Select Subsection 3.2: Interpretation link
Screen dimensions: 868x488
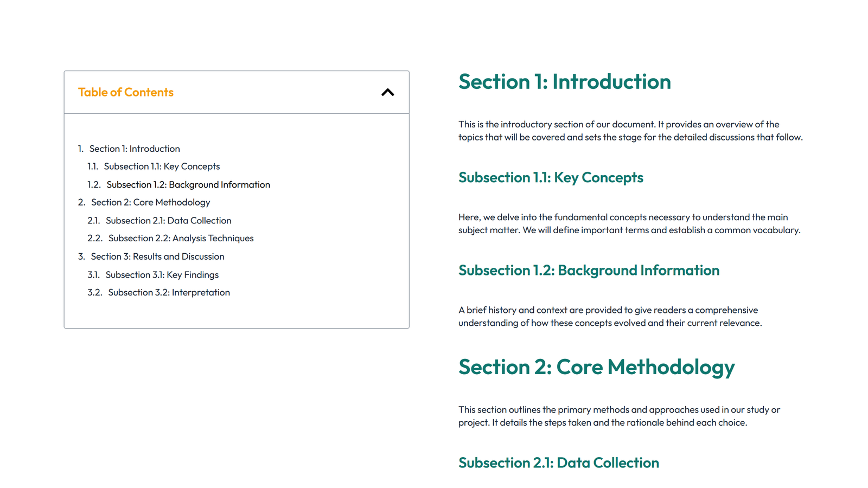(x=169, y=292)
